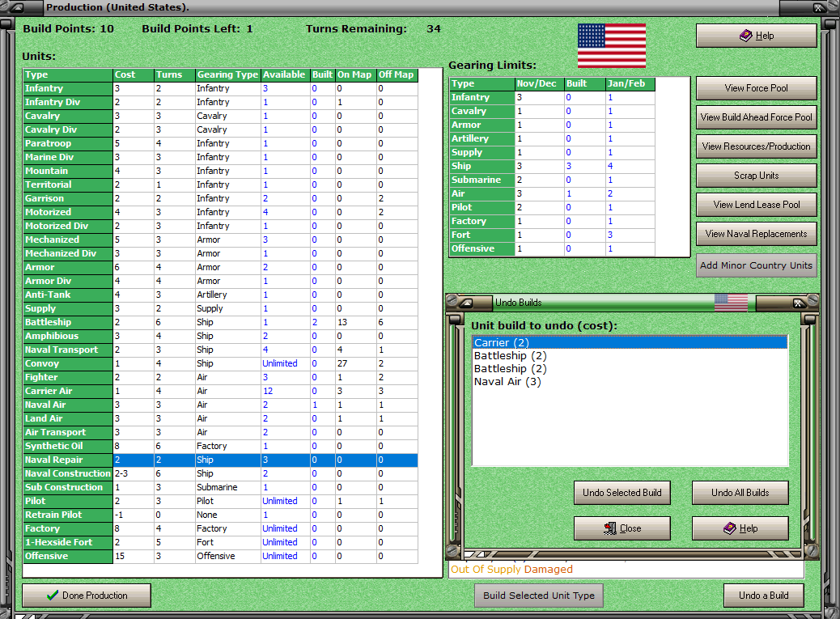The image size is (840, 619).
Task: Select the Anti-Tank unit row
Action: pos(220,295)
